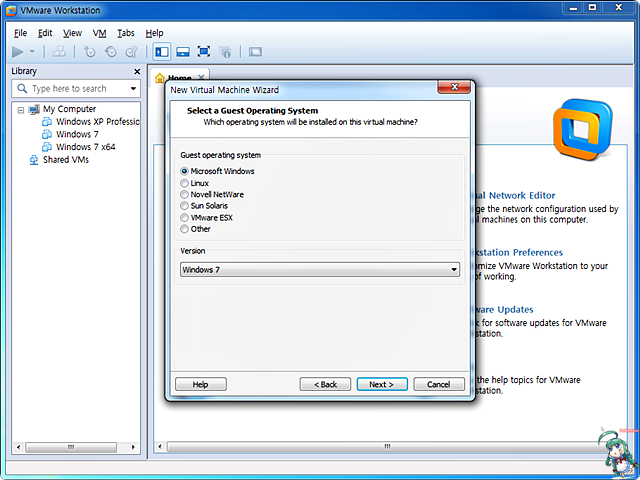The width and height of the screenshot is (640, 480).
Task: Click Library scrollbar left arrow
Action: 18,447
